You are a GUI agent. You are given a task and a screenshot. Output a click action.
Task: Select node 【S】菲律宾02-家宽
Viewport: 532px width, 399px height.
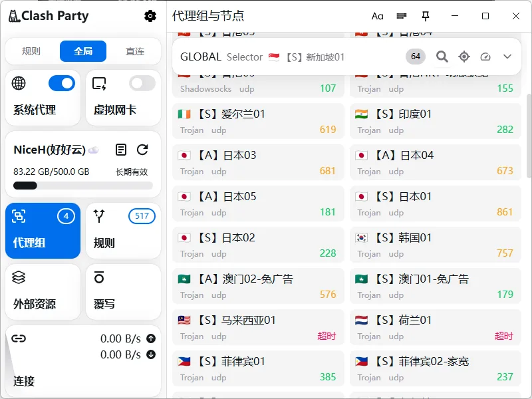coord(436,368)
